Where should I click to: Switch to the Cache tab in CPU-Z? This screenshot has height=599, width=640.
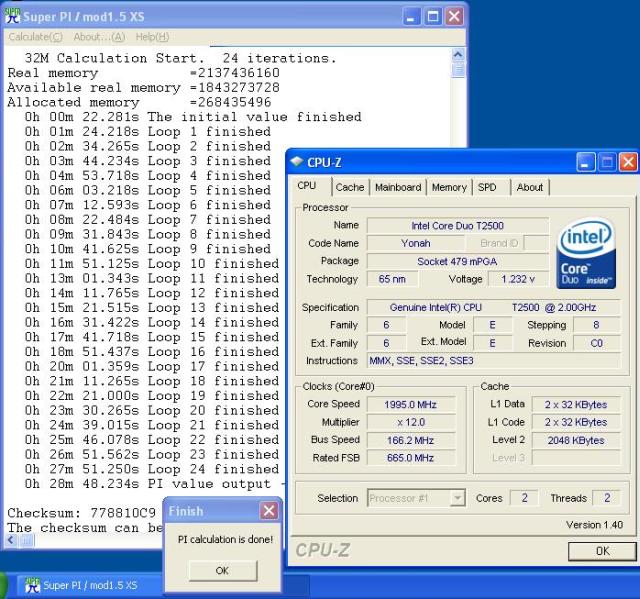click(350, 187)
